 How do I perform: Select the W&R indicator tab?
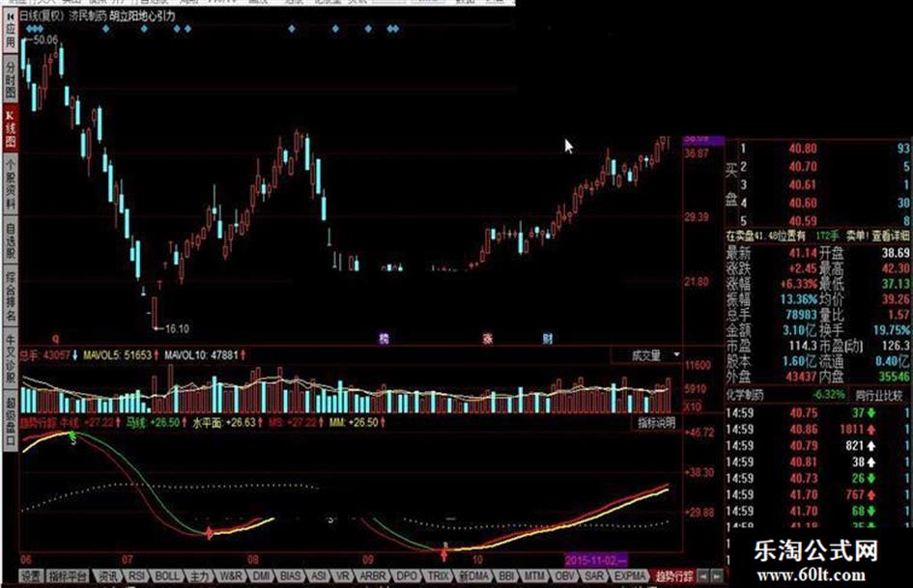click(231, 576)
